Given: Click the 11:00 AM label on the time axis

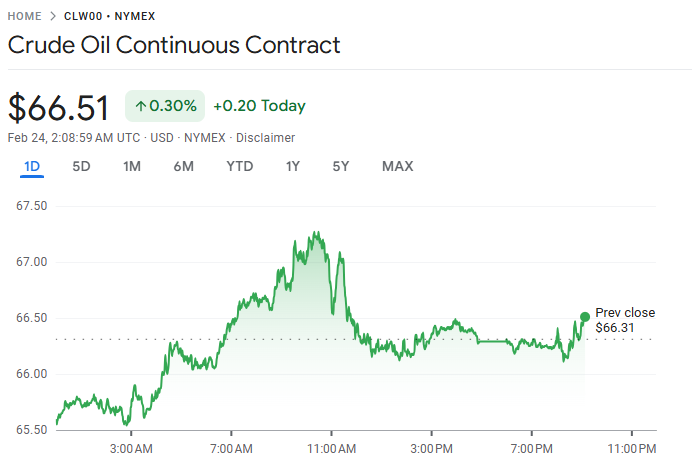Looking at the screenshot, I should click(332, 448).
